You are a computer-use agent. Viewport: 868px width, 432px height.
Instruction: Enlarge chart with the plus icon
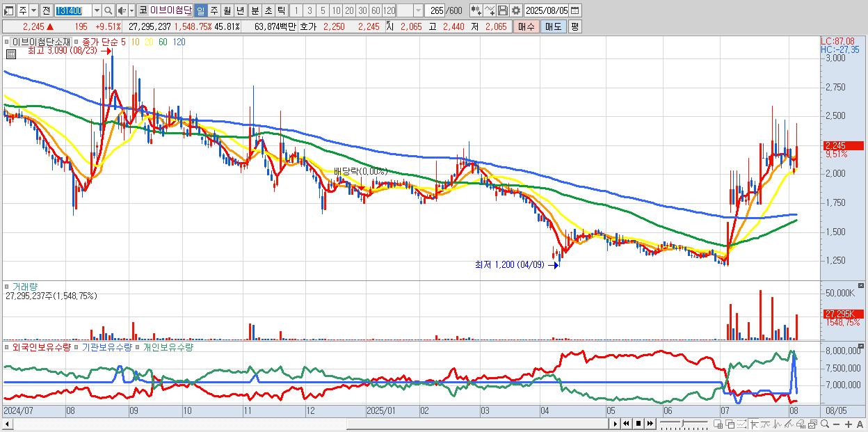pos(848,424)
